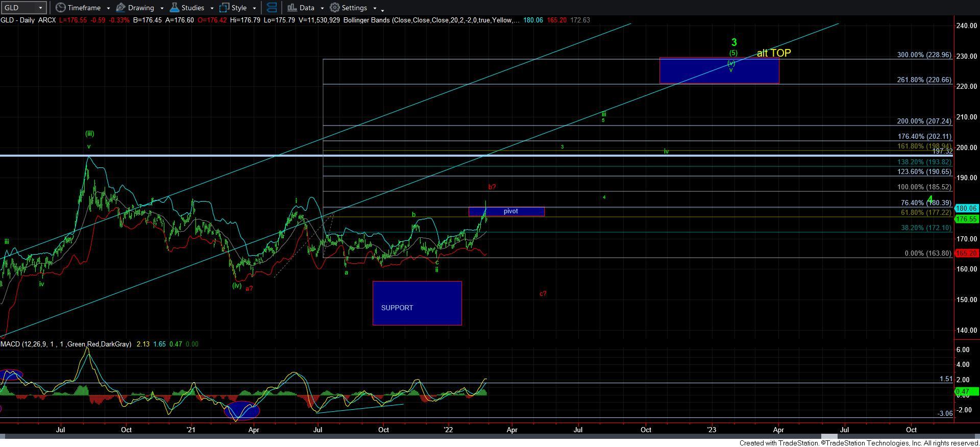Image resolution: width=980 pixels, height=447 pixels.
Task: Expand the GLD symbol dropdown arrow
Action: (x=40, y=8)
